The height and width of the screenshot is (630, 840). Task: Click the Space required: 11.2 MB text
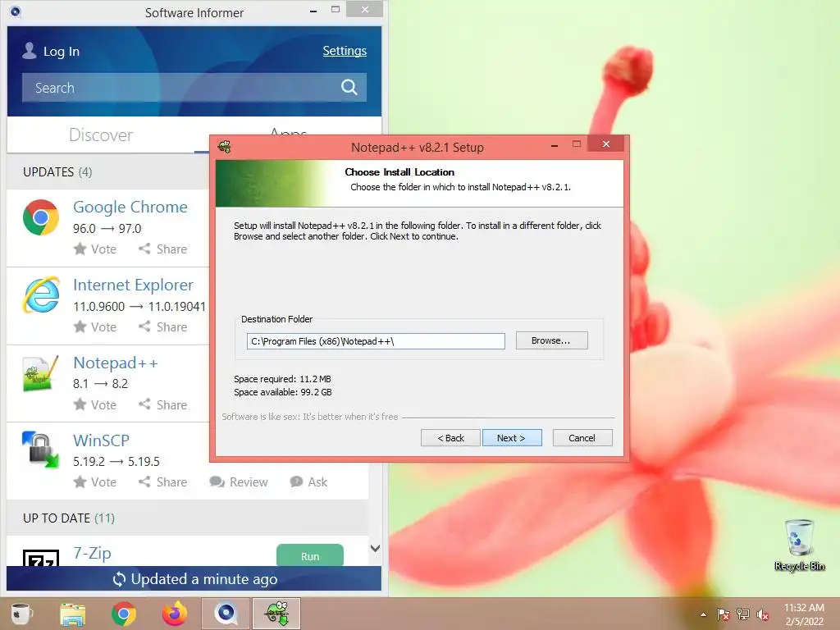282,379
